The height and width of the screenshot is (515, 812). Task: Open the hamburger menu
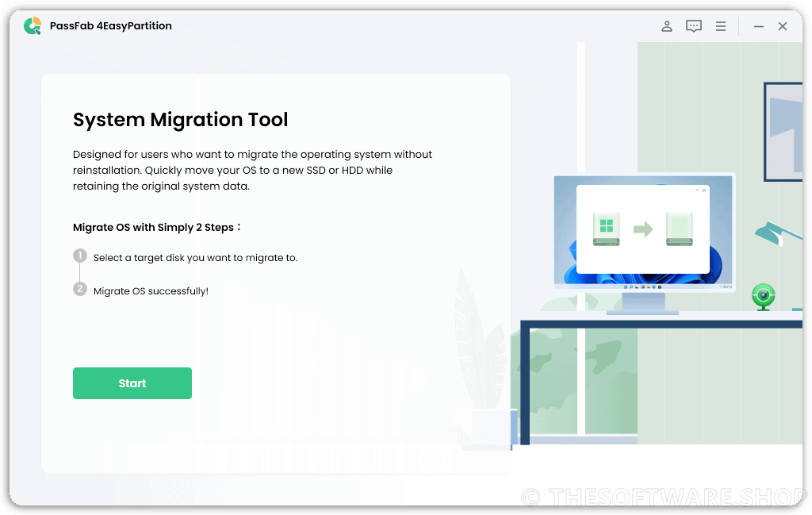[721, 26]
